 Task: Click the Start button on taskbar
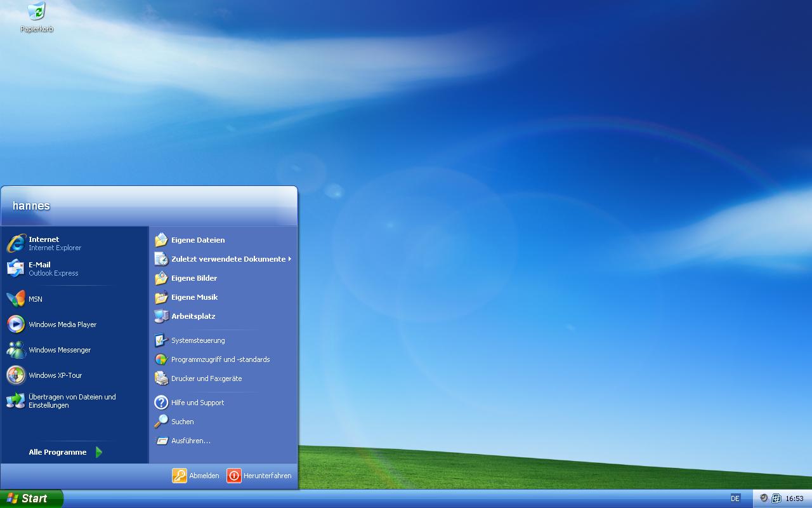(31, 498)
